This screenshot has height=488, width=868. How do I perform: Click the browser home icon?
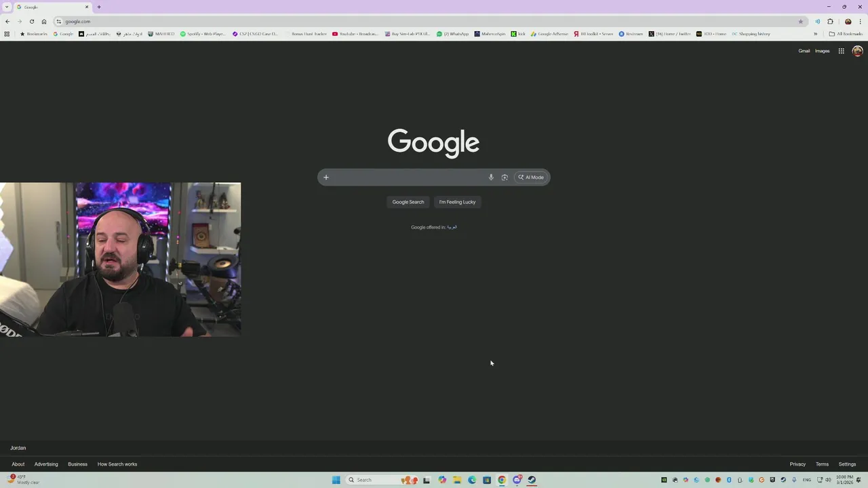44,21
